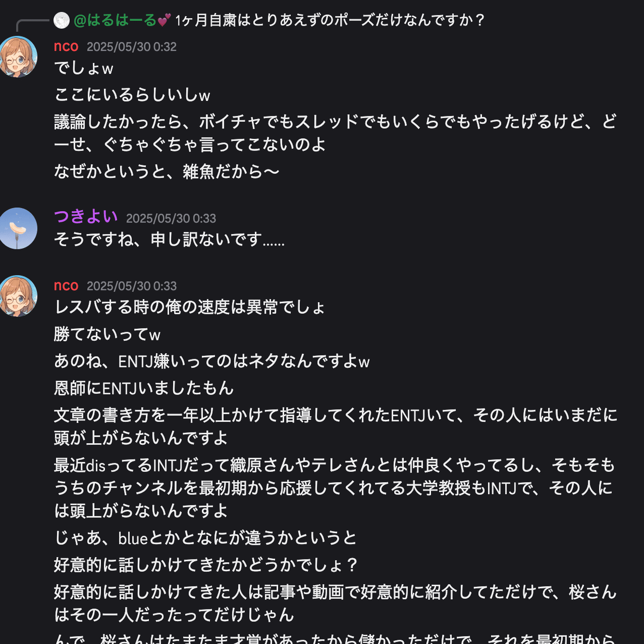Select message なぜかというと、雑魚だから〜
The image size is (644, 644).
[167, 171]
